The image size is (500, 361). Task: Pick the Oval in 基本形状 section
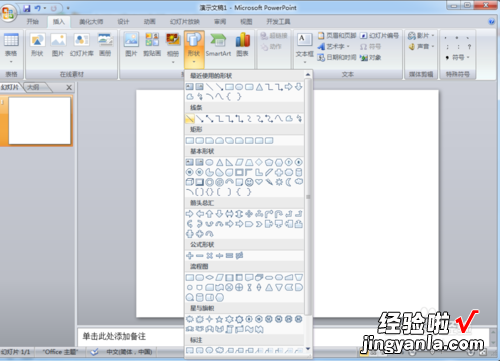[209, 162]
